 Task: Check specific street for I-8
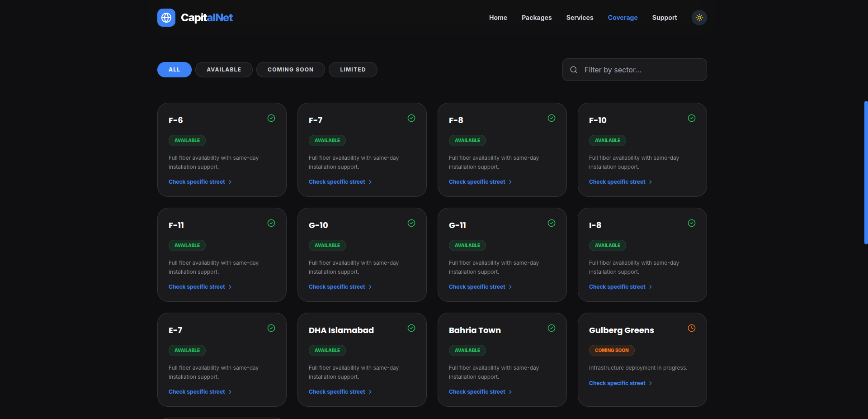coord(621,287)
